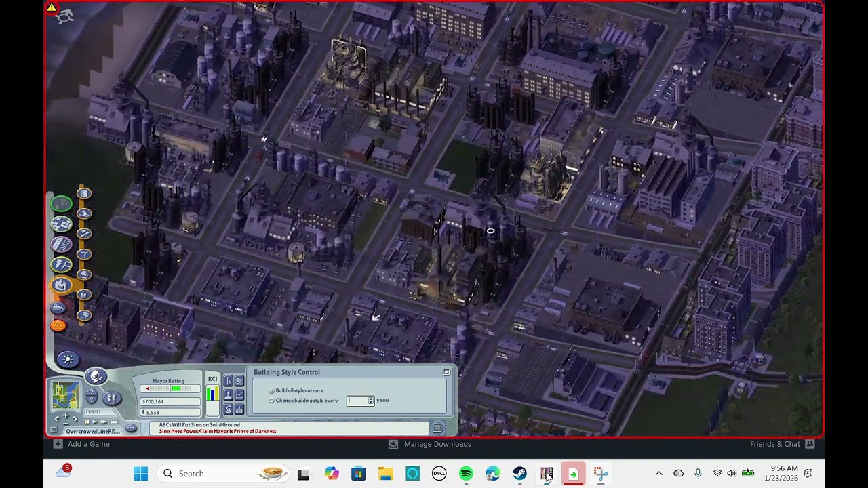Select the Bulldoze tool
The image size is (868, 488).
[58, 308]
